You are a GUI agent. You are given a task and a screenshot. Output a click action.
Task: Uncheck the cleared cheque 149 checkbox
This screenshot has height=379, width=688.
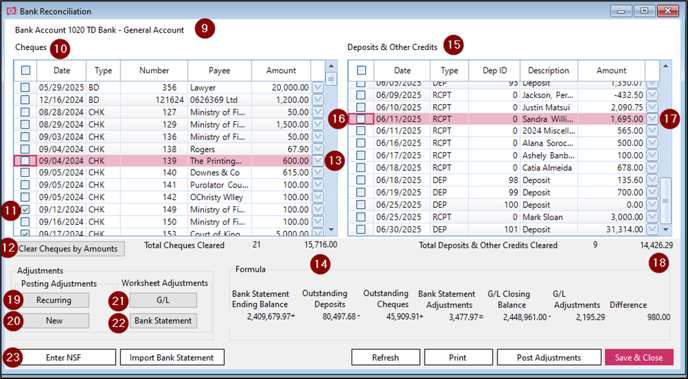click(25, 209)
